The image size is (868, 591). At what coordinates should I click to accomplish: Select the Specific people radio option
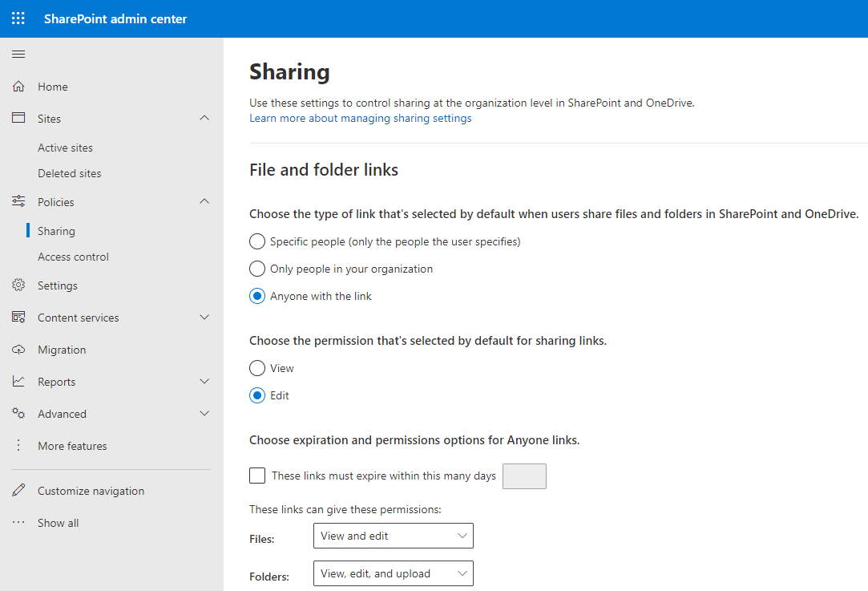click(x=257, y=241)
